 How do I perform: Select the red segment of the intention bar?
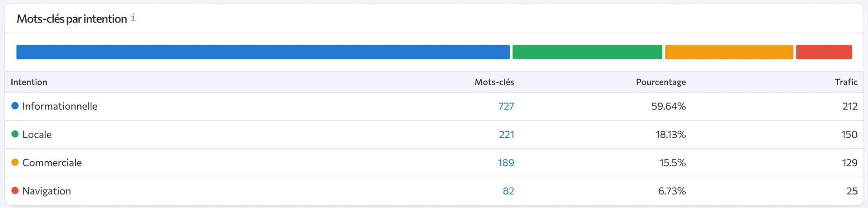(x=824, y=52)
